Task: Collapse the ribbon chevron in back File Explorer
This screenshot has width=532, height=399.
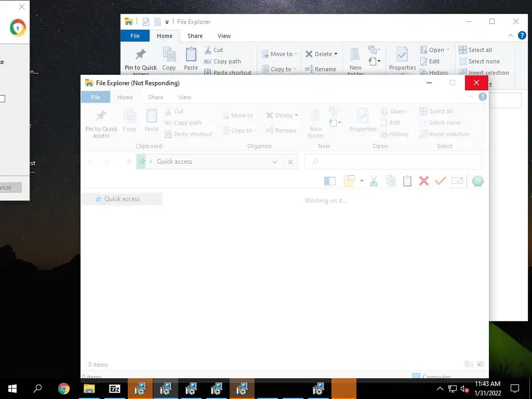Action: [510, 35]
